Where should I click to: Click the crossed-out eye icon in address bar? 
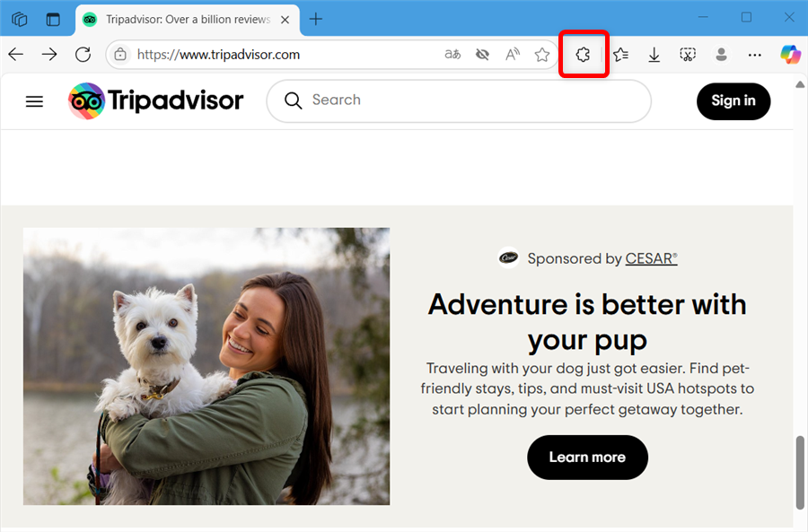482,55
